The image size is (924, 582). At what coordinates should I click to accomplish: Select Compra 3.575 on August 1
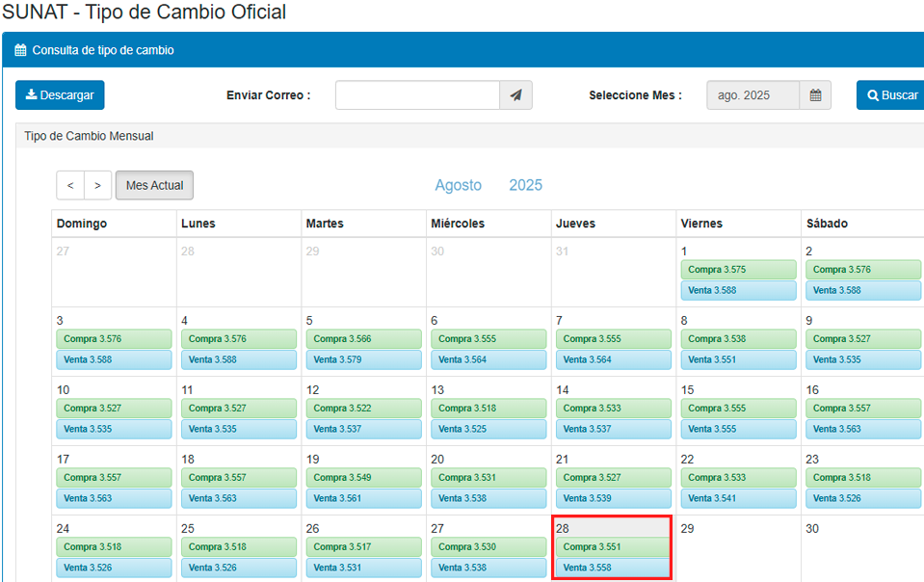point(738,269)
